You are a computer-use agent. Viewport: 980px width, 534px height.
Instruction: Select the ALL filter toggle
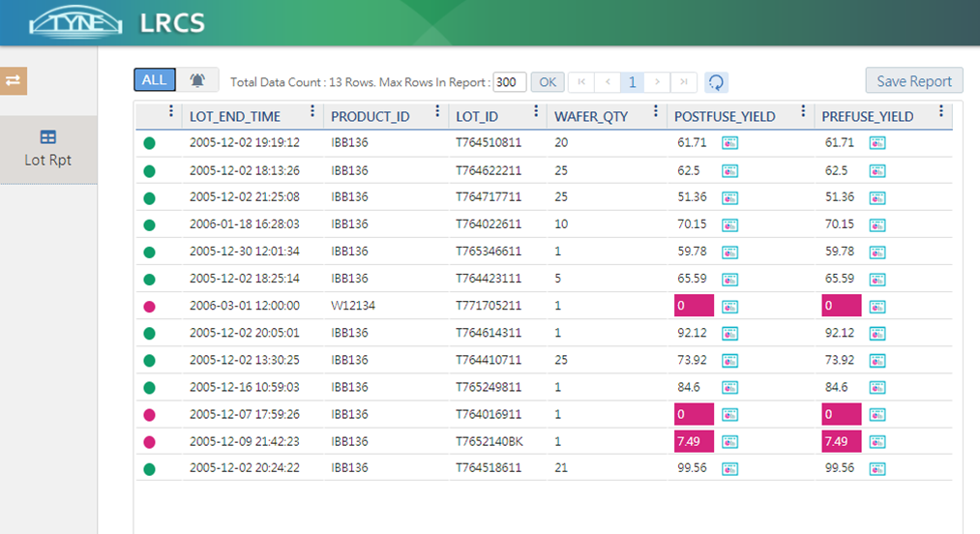[x=154, y=80]
